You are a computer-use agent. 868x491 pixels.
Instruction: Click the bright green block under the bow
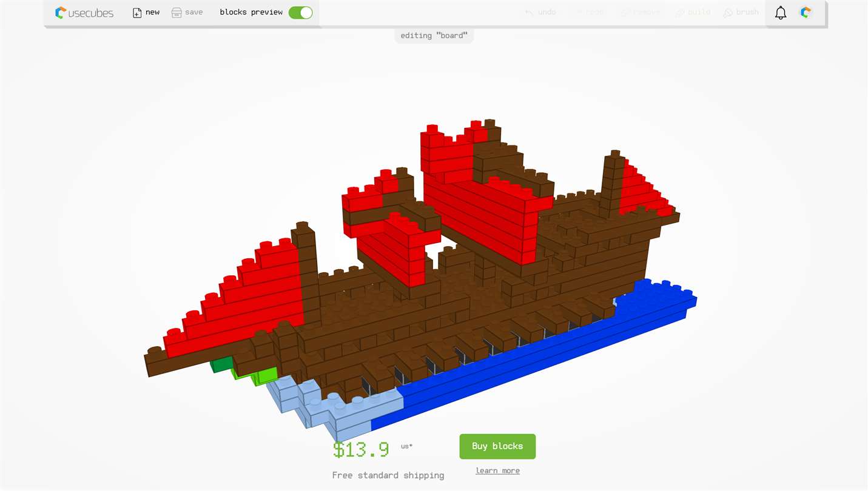pyautogui.click(x=266, y=376)
